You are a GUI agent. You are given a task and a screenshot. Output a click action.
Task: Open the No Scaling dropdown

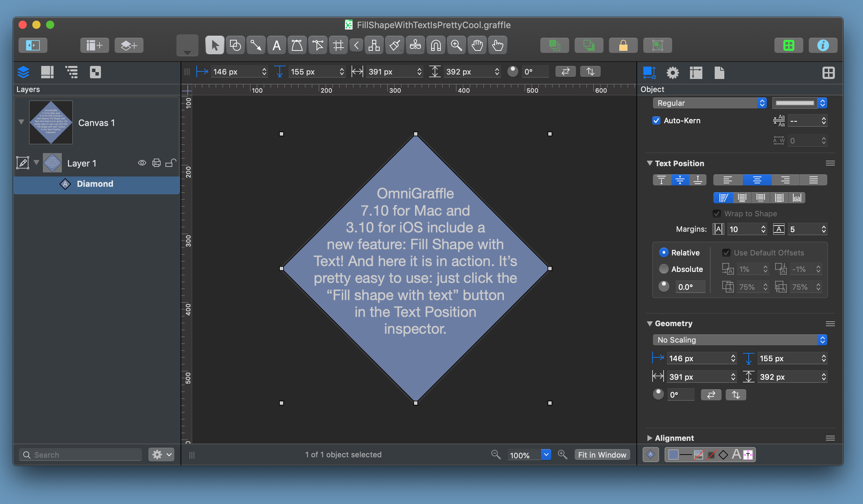pyautogui.click(x=740, y=340)
